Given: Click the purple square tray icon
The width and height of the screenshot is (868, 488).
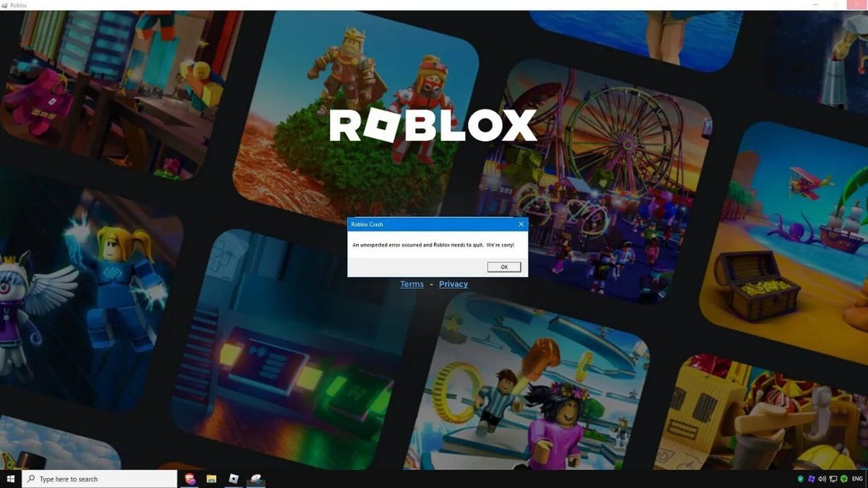Looking at the screenshot, I should tap(812, 479).
